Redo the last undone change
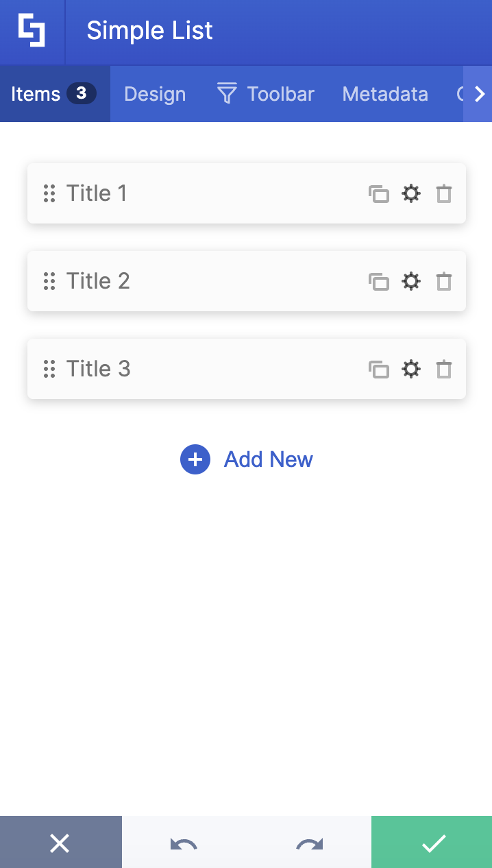This screenshot has width=492, height=868. (308, 845)
